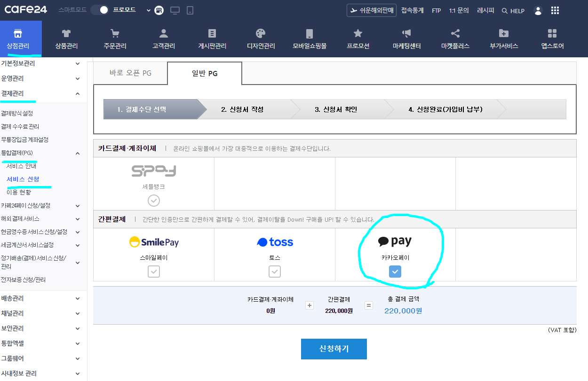588x381 pixels.
Task: Open 마켓플러스 share icon menu
Action: (455, 39)
